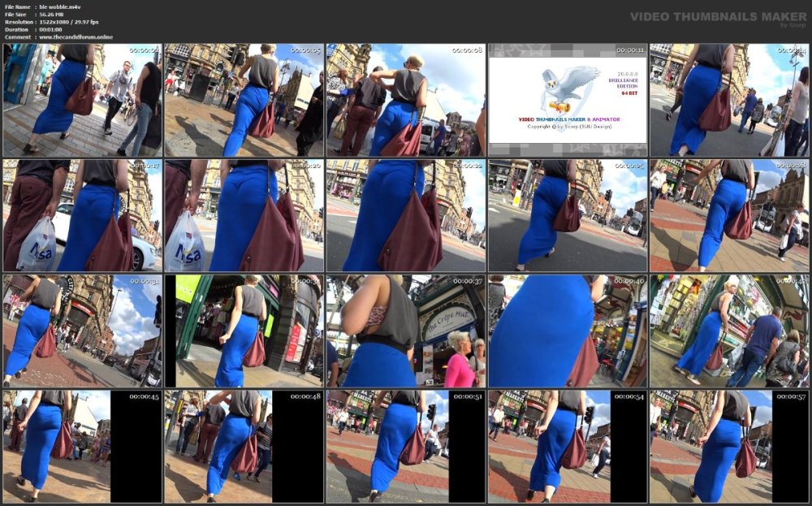Select the file name text "ble wobble.m4v"
The width and height of the screenshot is (812, 506).
[x=60, y=7]
